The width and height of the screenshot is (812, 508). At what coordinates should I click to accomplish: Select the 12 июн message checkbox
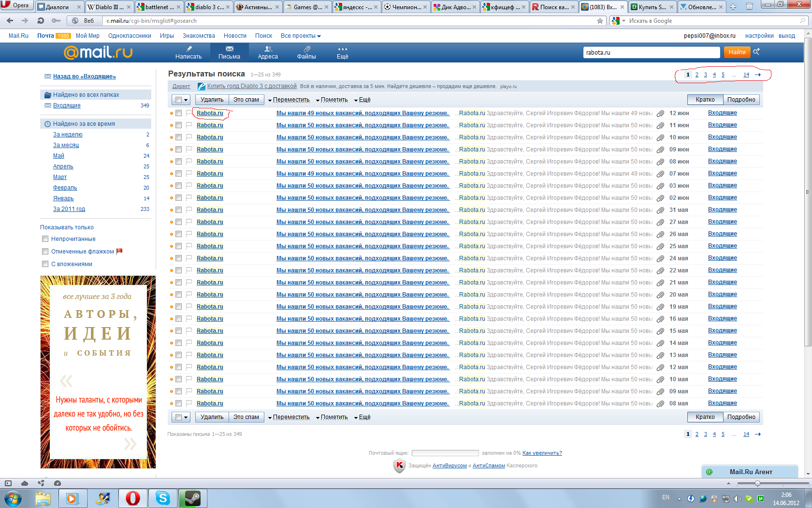point(178,113)
